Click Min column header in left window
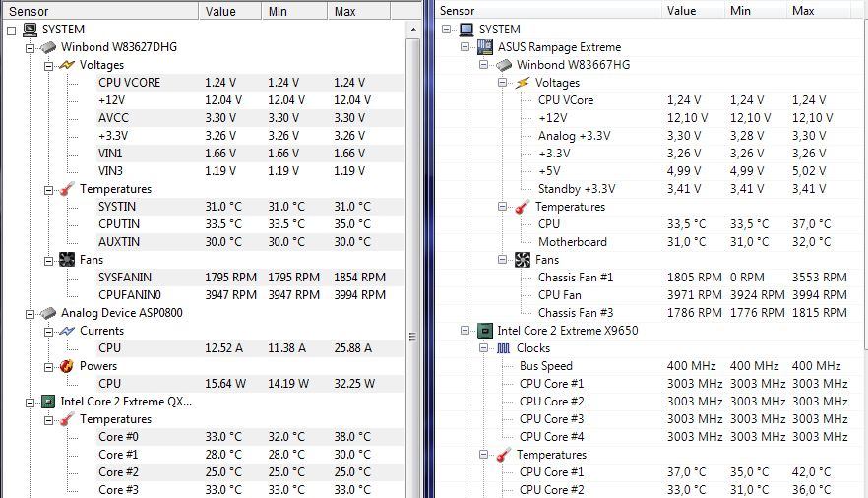 click(x=294, y=11)
